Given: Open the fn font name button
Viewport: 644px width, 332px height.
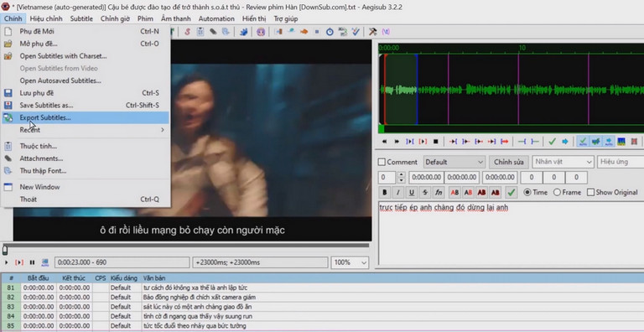Looking at the screenshot, I should point(439,192).
